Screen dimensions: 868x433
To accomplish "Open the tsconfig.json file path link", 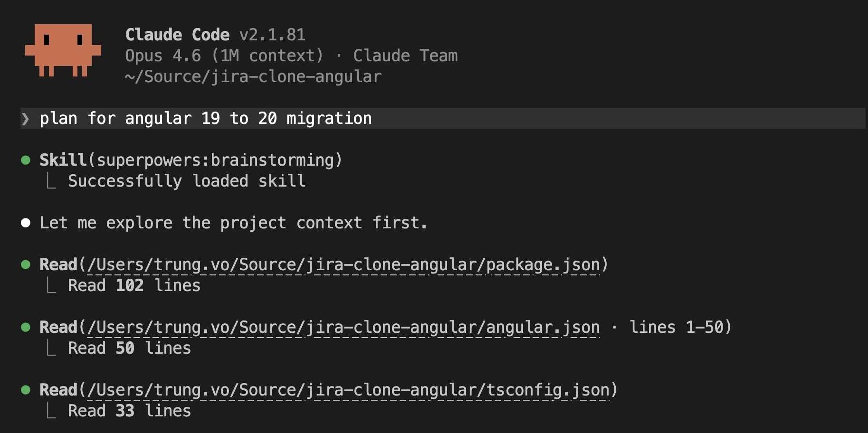I will [x=348, y=390].
